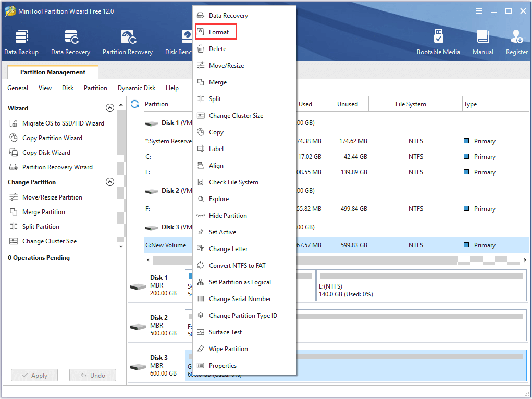The height and width of the screenshot is (399, 532).
Task: Choose Move/Resize in context menu
Action: click(244, 66)
